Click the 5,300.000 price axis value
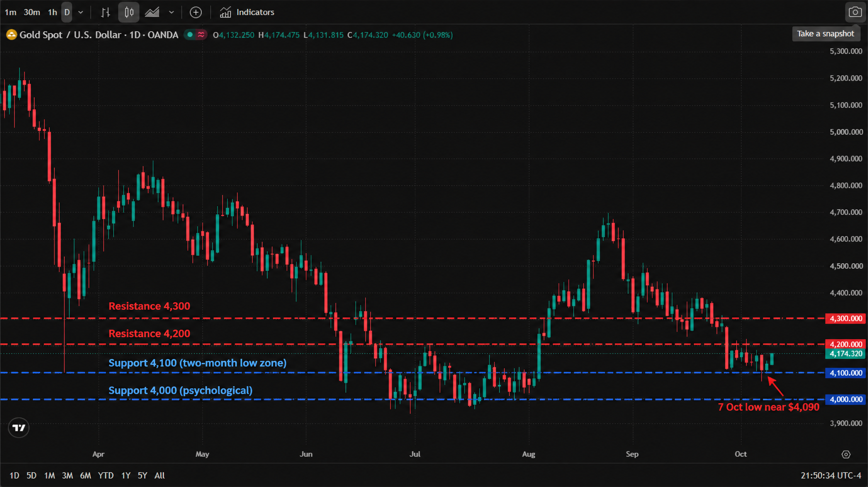Image resolution: width=868 pixels, height=487 pixels. tap(846, 51)
